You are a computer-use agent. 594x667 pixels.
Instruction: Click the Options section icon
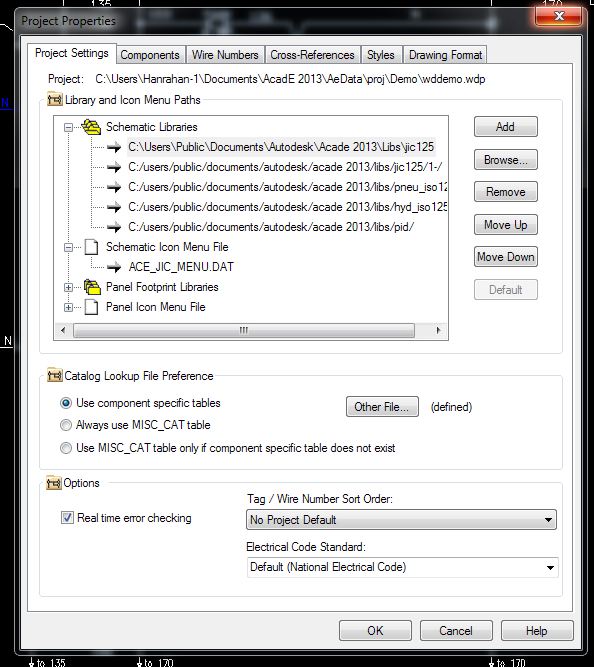(x=54, y=483)
